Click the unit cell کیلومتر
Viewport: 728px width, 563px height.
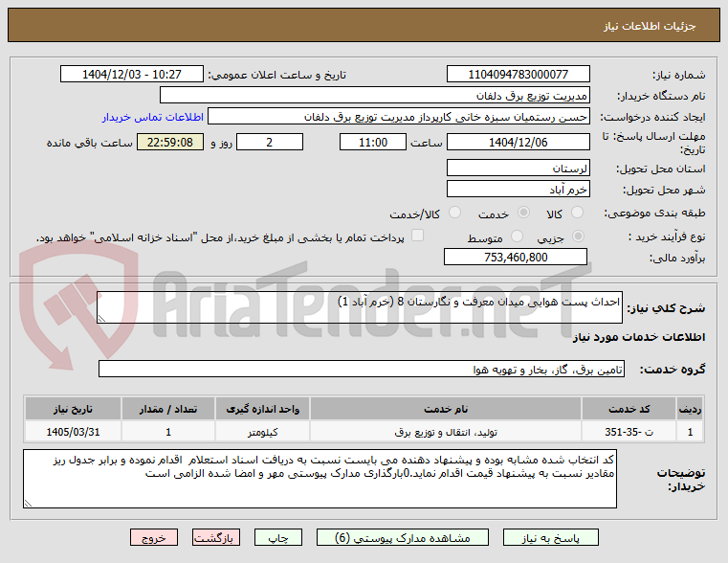262,432
